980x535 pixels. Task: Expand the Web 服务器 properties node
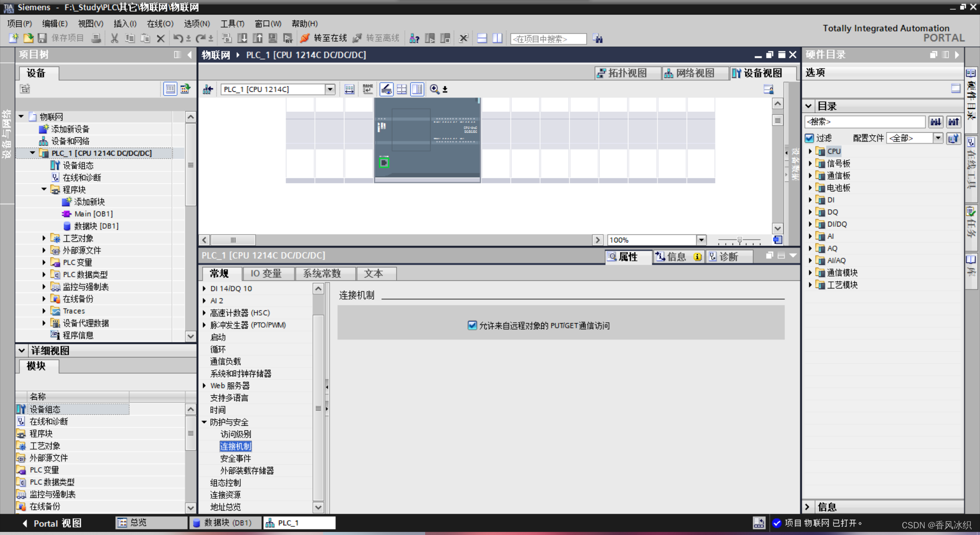pyautogui.click(x=204, y=385)
